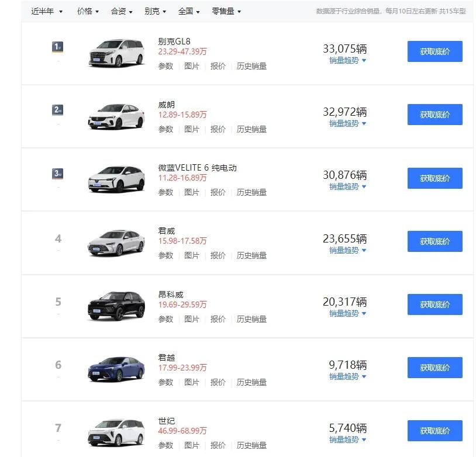Viewport: 476px width, 457px height.
Task: Expand the 近半年 time range dropdown
Action: [x=47, y=11]
